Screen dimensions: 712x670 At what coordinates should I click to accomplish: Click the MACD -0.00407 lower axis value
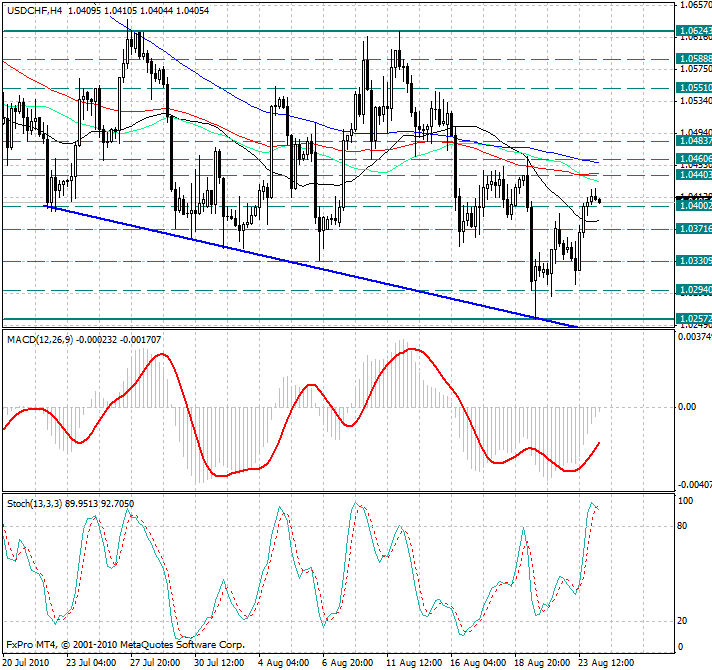click(694, 485)
